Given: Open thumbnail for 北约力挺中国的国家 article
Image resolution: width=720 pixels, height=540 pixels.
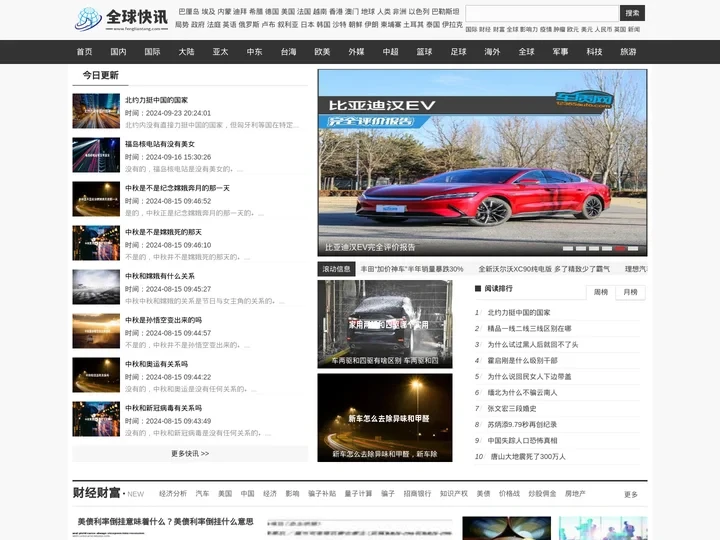Looking at the screenshot, I should click(x=96, y=111).
